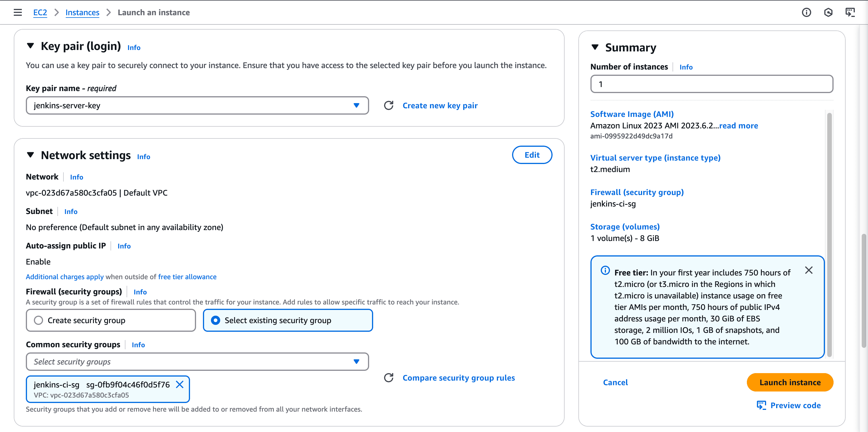Open the Select security groups dropdown
868x432 pixels.
[197, 362]
